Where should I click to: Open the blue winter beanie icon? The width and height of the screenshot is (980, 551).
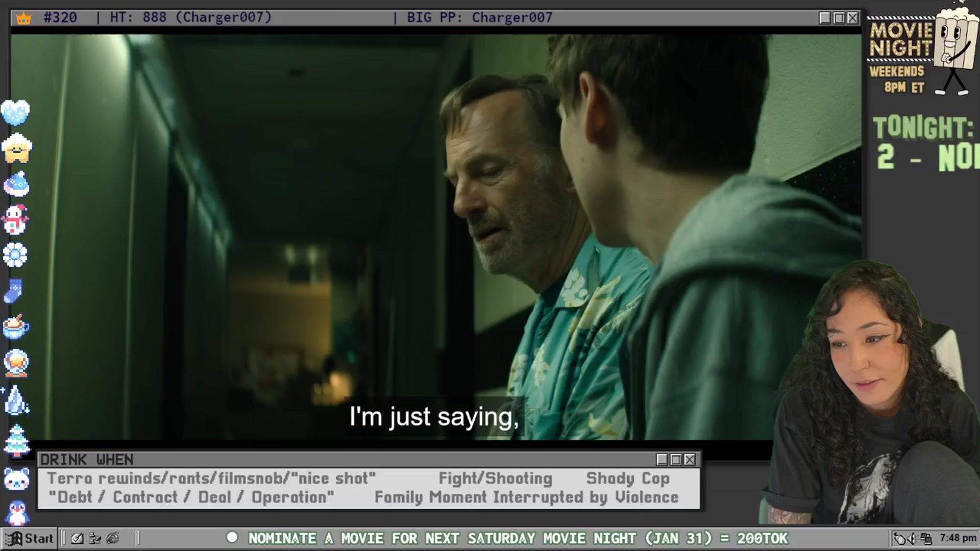(x=16, y=184)
